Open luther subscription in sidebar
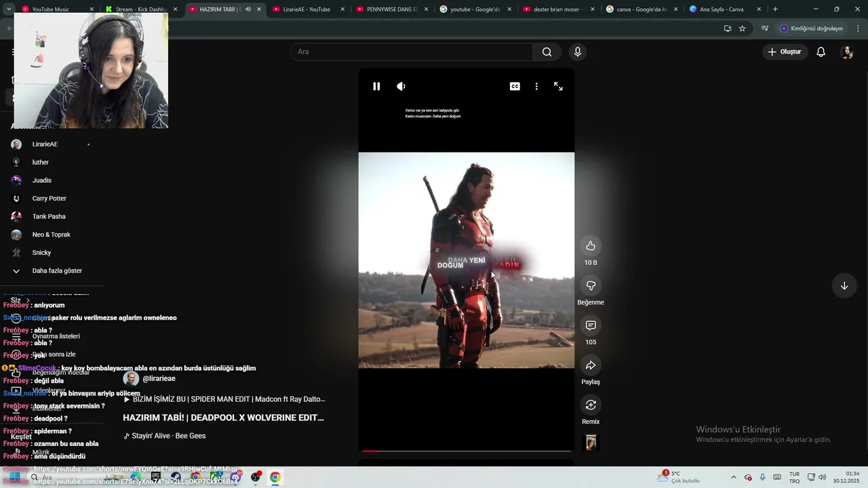Screen dimensions: 868x488 pyautogui.click(x=41, y=163)
